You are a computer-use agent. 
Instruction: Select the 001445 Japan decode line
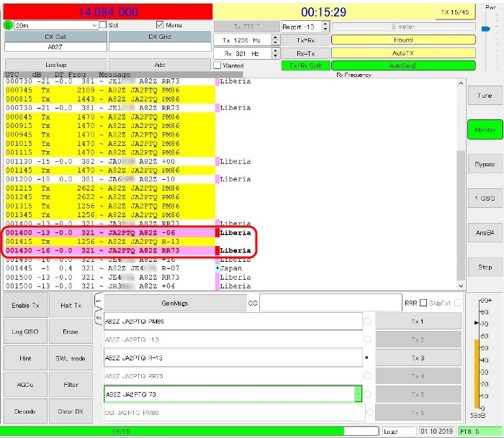click(124, 268)
